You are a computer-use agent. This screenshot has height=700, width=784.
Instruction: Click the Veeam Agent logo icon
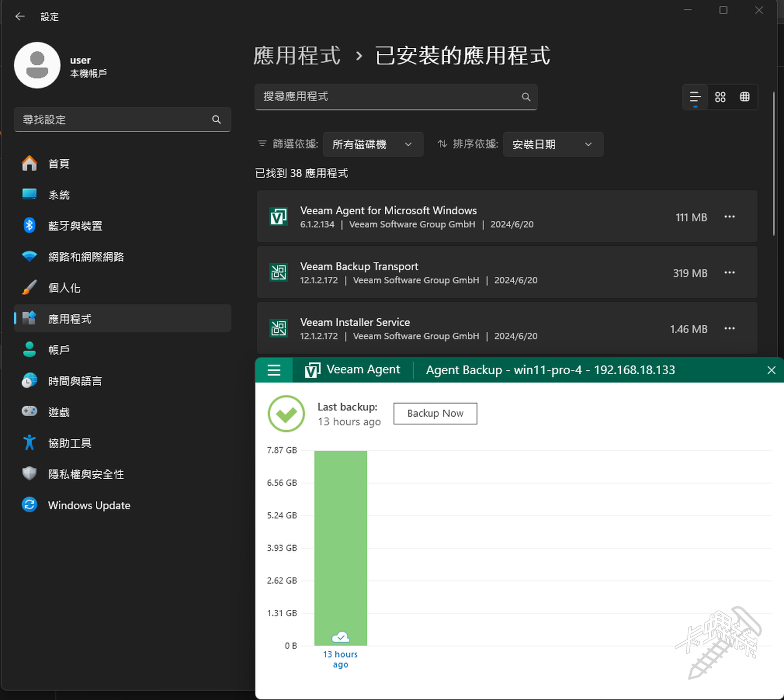[312, 370]
